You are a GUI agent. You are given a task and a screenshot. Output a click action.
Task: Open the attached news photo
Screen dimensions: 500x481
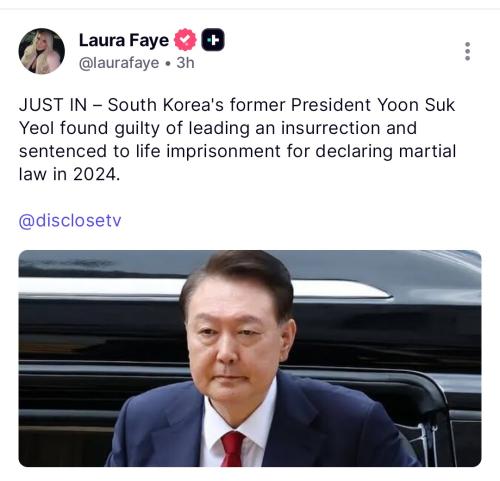(x=250, y=358)
